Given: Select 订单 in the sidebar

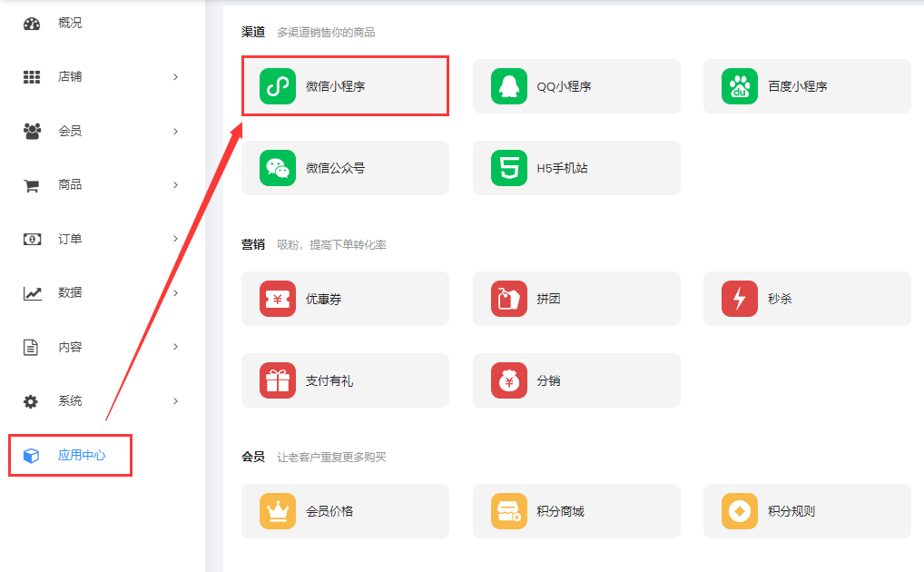Looking at the screenshot, I should [70, 239].
